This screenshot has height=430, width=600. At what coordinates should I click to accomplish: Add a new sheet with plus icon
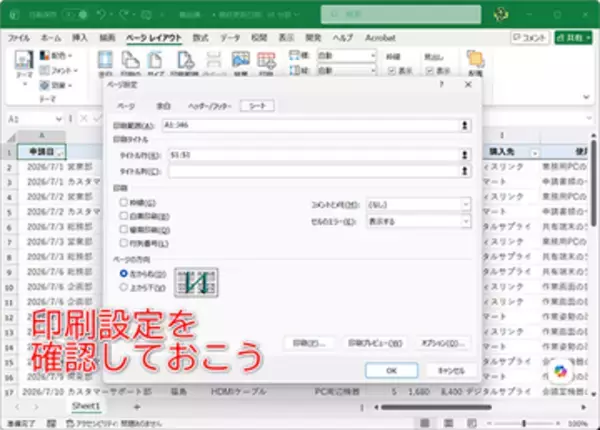point(137,407)
